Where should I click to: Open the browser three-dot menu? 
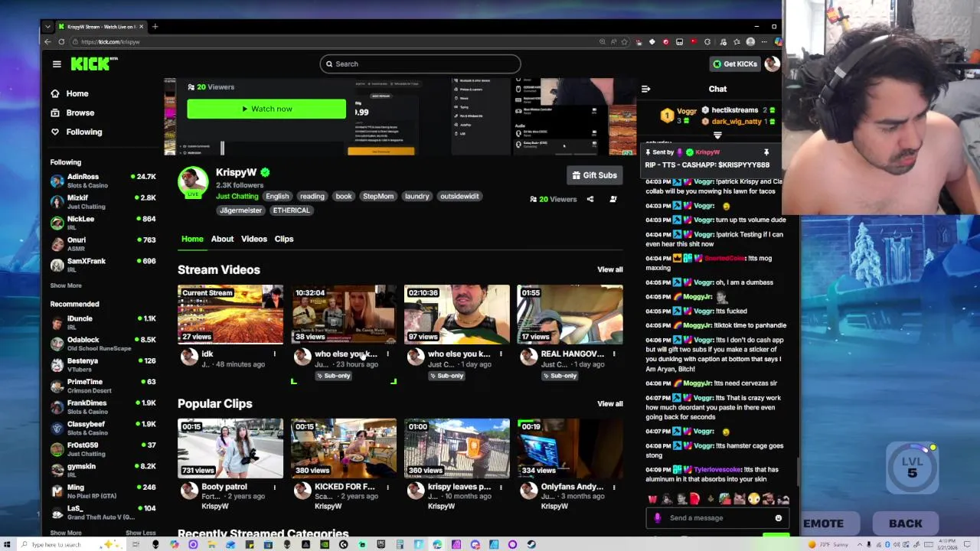pos(763,42)
